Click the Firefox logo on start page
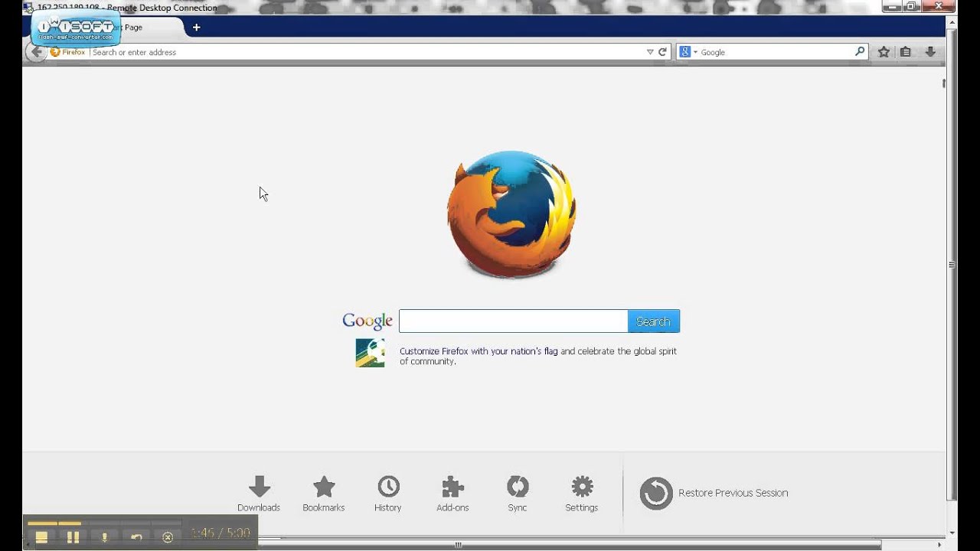This screenshot has width=980, height=551. (511, 215)
